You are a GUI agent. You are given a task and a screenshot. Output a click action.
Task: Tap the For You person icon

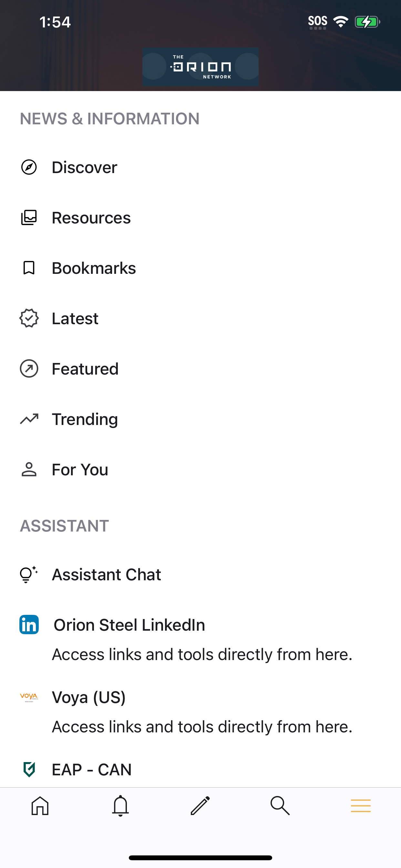point(29,470)
